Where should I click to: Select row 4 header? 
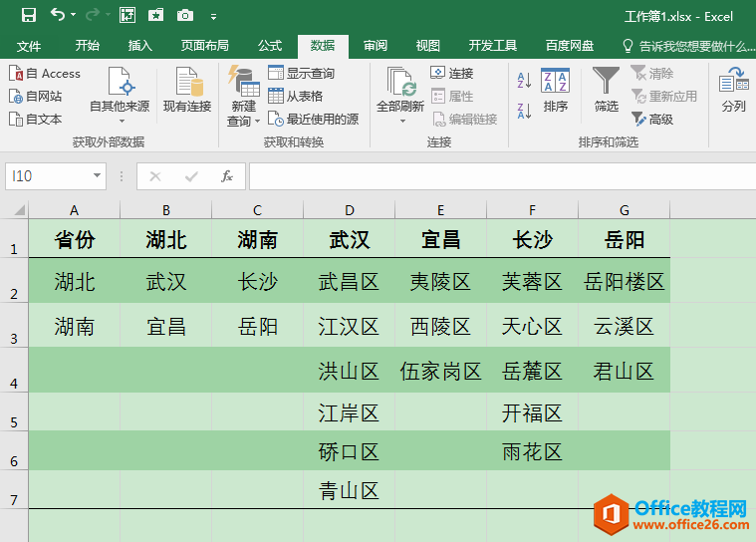point(14,370)
